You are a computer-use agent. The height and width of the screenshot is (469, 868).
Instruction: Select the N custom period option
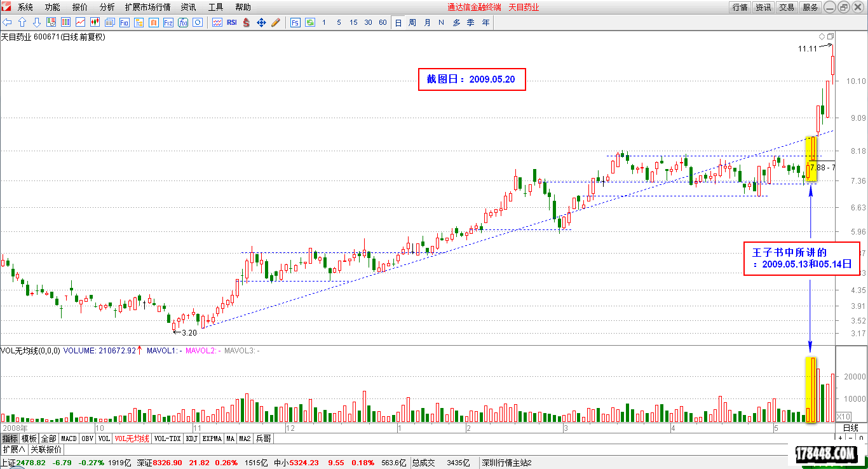coord(441,22)
